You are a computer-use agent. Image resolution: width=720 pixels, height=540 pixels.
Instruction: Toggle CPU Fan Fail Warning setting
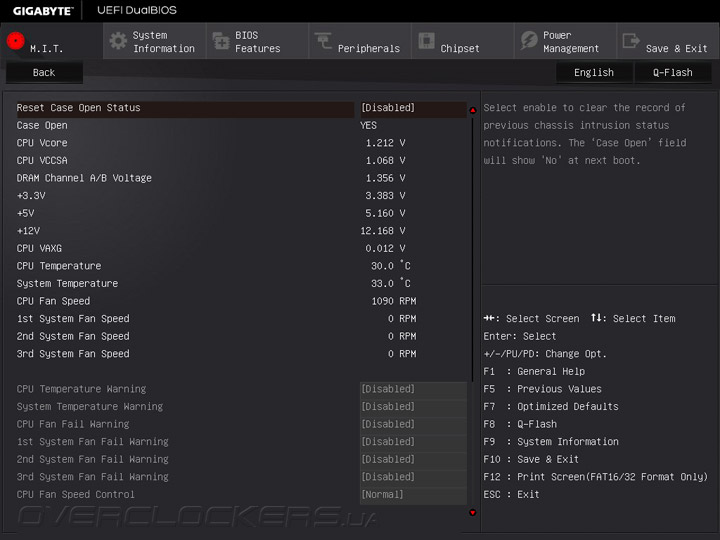click(412, 424)
